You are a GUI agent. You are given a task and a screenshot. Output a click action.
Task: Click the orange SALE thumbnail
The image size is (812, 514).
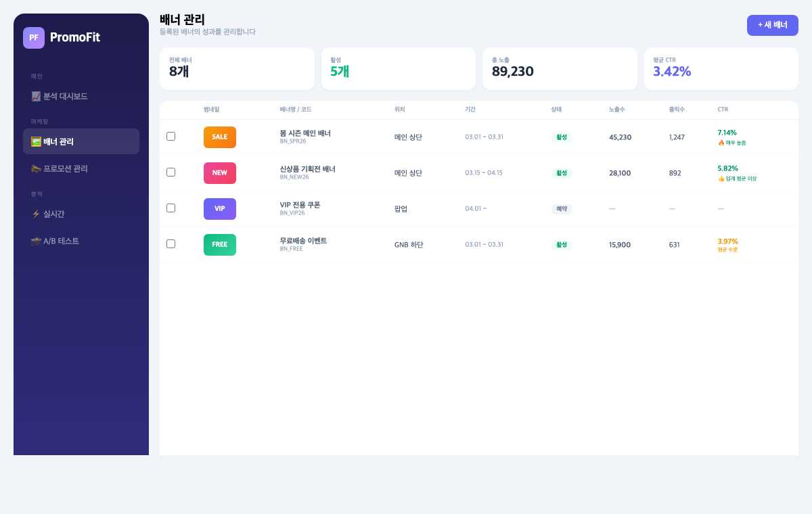pyautogui.click(x=220, y=137)
